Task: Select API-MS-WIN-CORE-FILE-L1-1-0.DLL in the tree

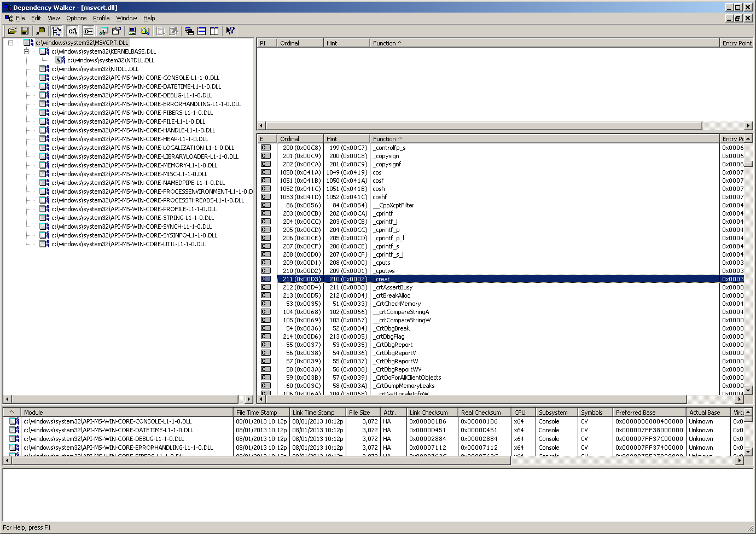Action: (x=128, y=121)
